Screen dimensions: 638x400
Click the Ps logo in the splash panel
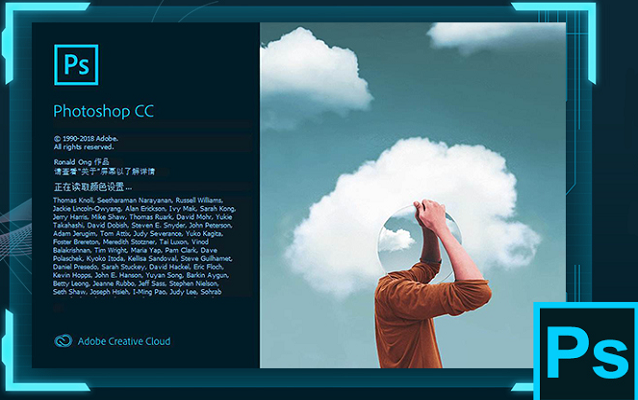[73, 65]
